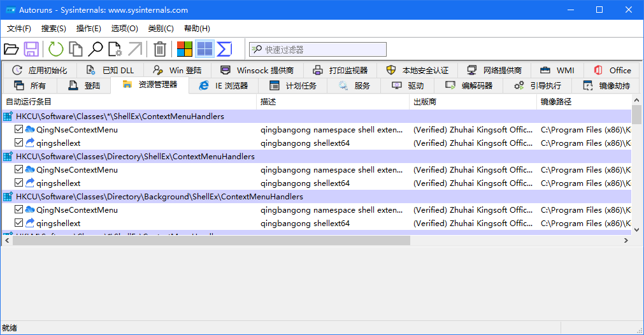Click the Save floppy disk icon
Viewport: 644px width, 335px height.
[x=31, y=49]
